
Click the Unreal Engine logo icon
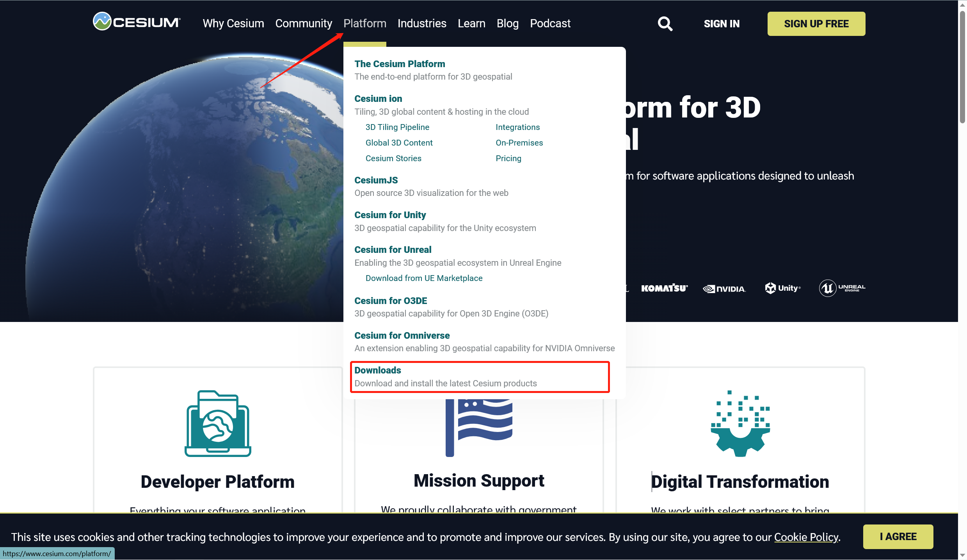[x=827, y=287]
